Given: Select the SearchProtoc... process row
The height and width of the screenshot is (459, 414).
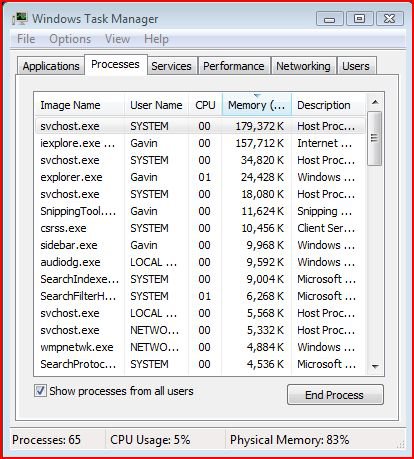Looking at the screenshot, I should coord(200,364).
